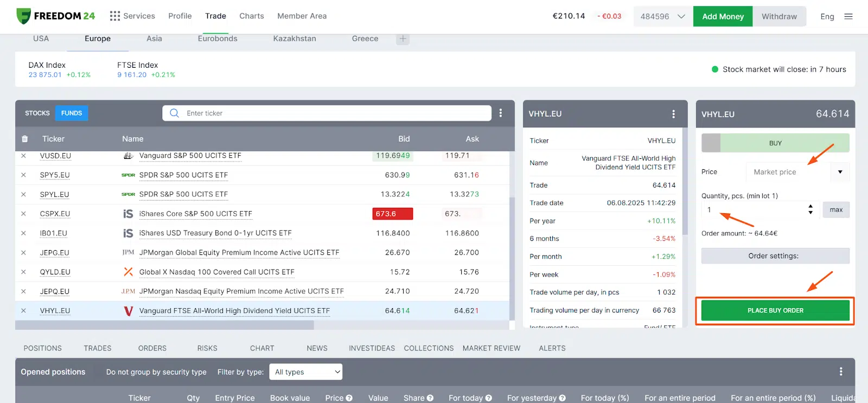
Task: Click the Freedom24 logo
Action: click(55, 16)
